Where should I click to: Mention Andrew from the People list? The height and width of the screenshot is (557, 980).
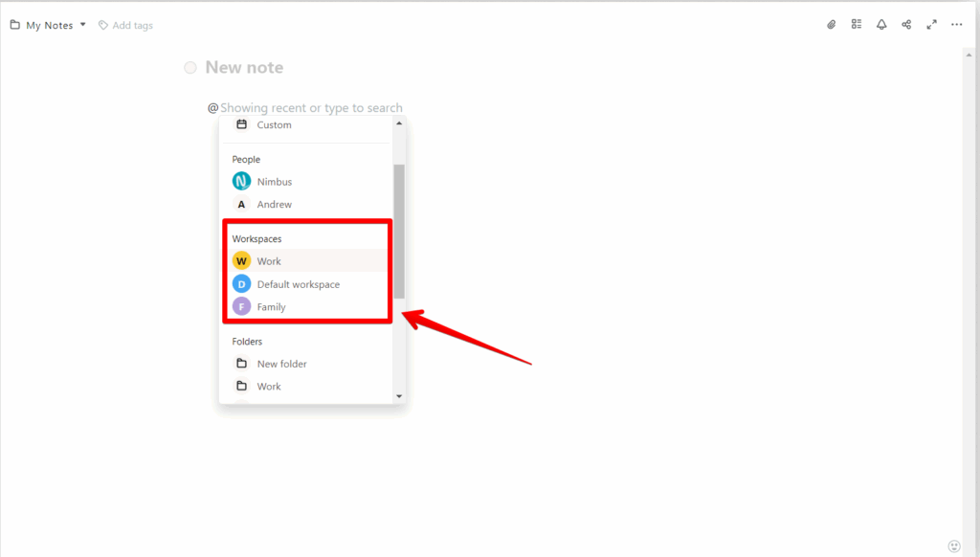point(274,205)
